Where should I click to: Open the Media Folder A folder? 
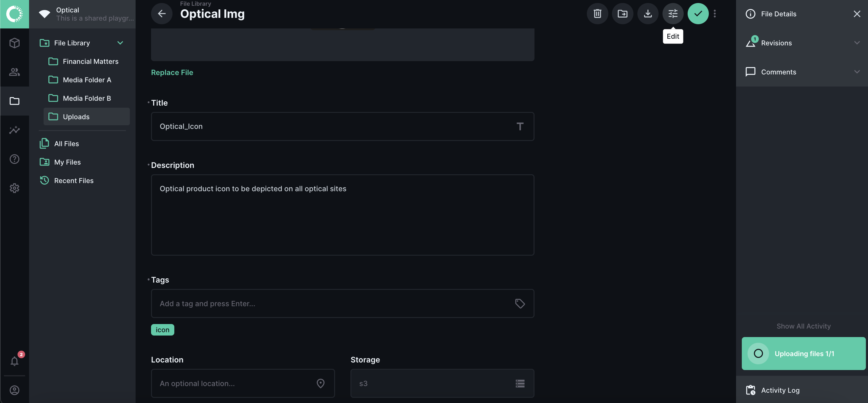[87, 80]
